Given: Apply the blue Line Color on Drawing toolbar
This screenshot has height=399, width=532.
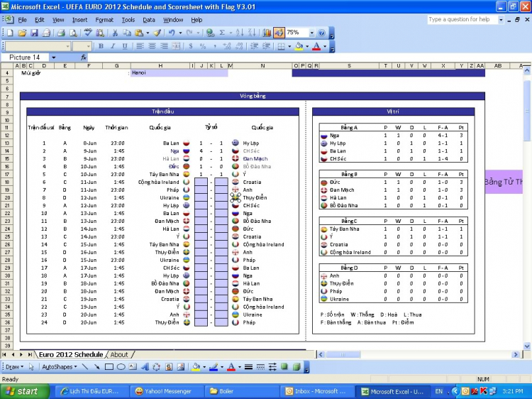Looking at the screenshot, I should pyautogui.click(x=213, y=367).
